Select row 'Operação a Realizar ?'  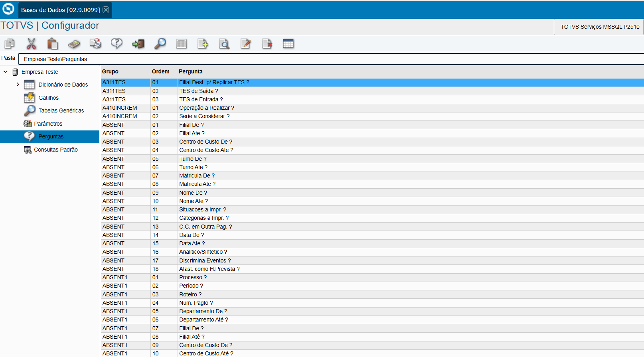(x=372, y=108)
